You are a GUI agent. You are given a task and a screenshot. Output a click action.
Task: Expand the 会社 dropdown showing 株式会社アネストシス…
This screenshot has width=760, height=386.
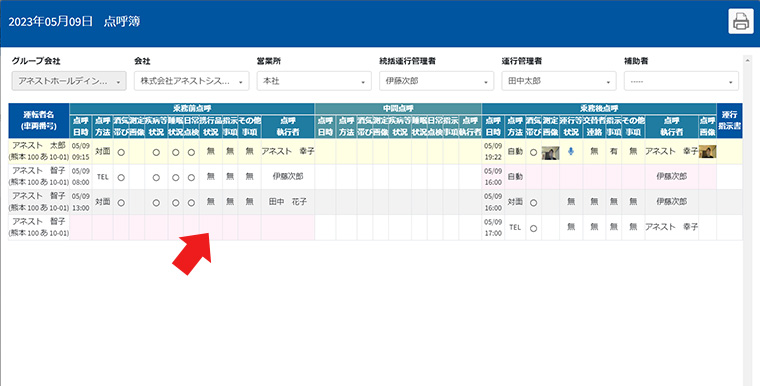[191, 81]
